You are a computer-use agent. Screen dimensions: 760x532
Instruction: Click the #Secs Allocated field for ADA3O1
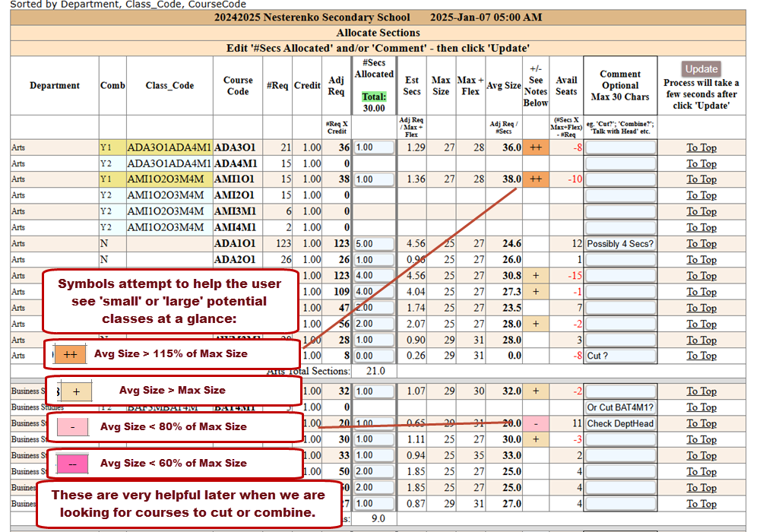click(x=374, y=147)
